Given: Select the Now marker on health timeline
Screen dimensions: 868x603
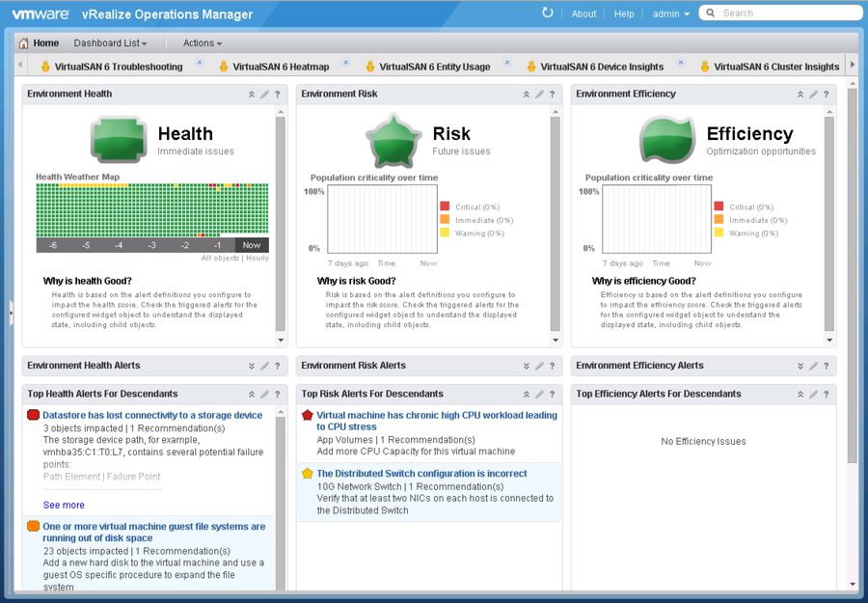Looking at the screenshot, I should point(252,245).
